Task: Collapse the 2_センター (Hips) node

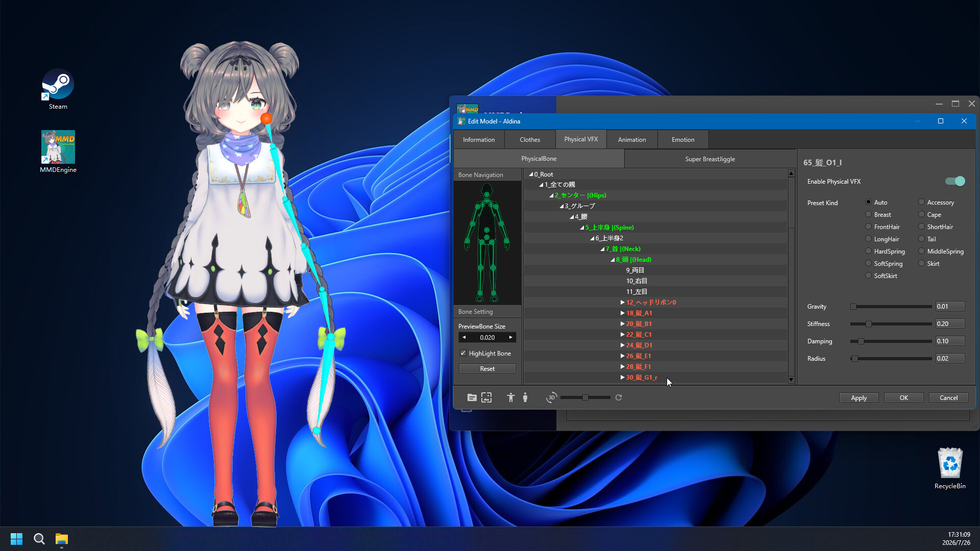Action: tap(551, 195)
